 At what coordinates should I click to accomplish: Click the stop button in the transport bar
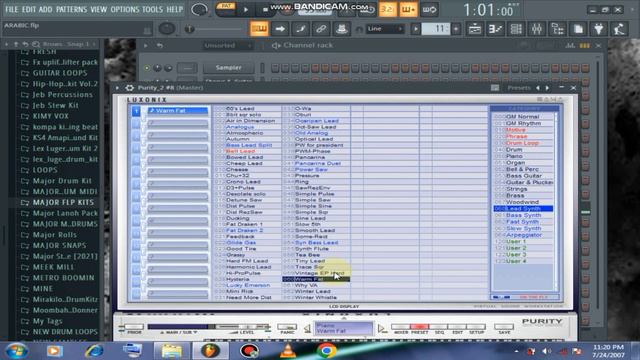click(x=265, y=10)
